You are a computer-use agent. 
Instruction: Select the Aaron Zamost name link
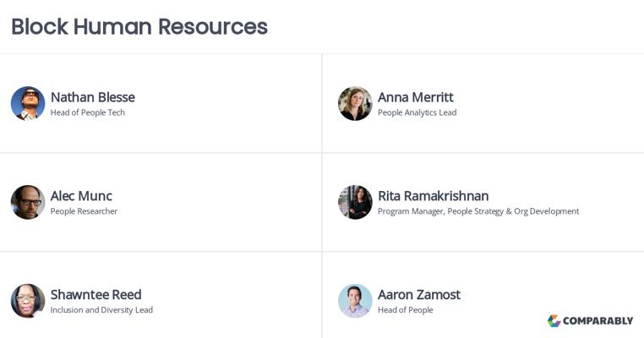click(419, 294)
